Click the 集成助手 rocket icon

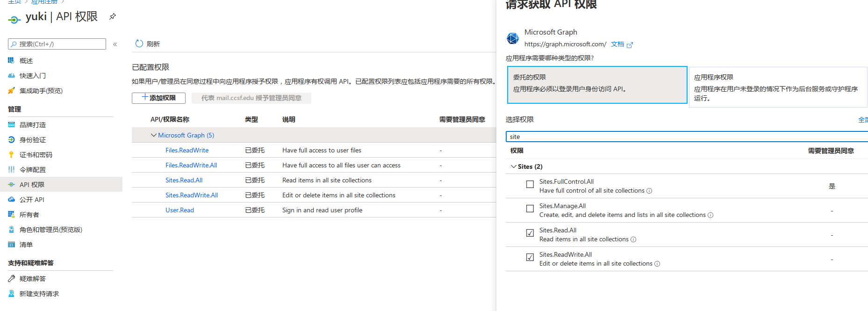point(11,90)
